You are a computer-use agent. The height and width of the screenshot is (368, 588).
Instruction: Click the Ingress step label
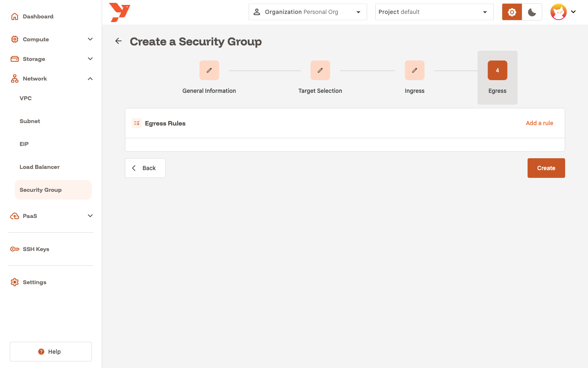coord(414,91)
